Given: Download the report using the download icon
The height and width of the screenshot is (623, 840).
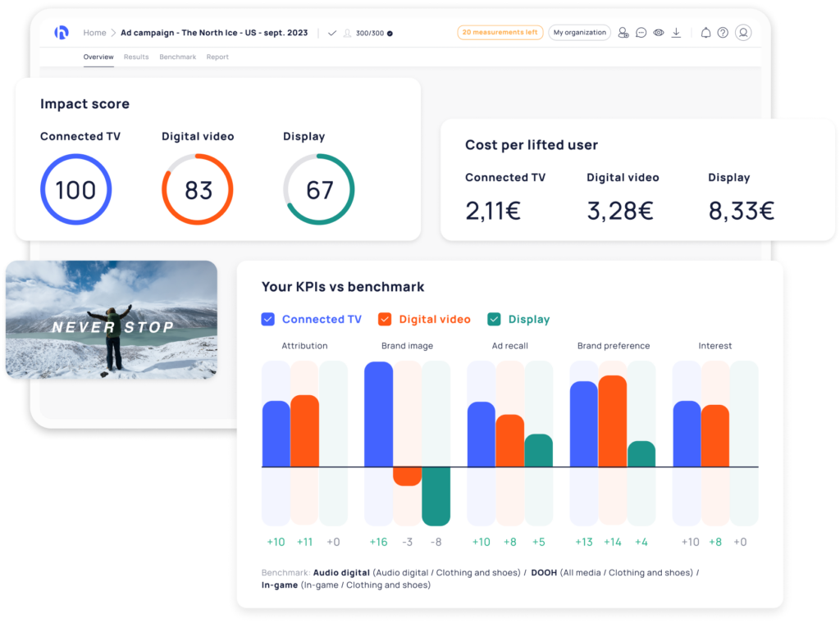Looking at the screenshot, I should [x=676, y=33].
